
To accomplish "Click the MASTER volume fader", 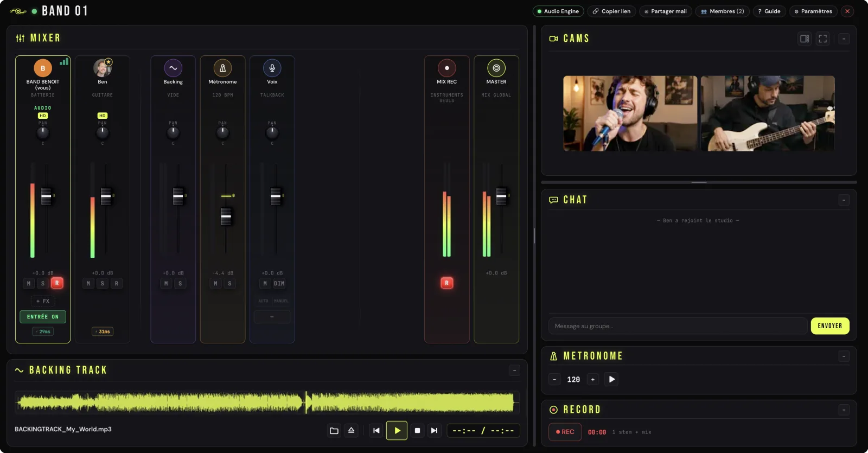I will tap(501, 196).
